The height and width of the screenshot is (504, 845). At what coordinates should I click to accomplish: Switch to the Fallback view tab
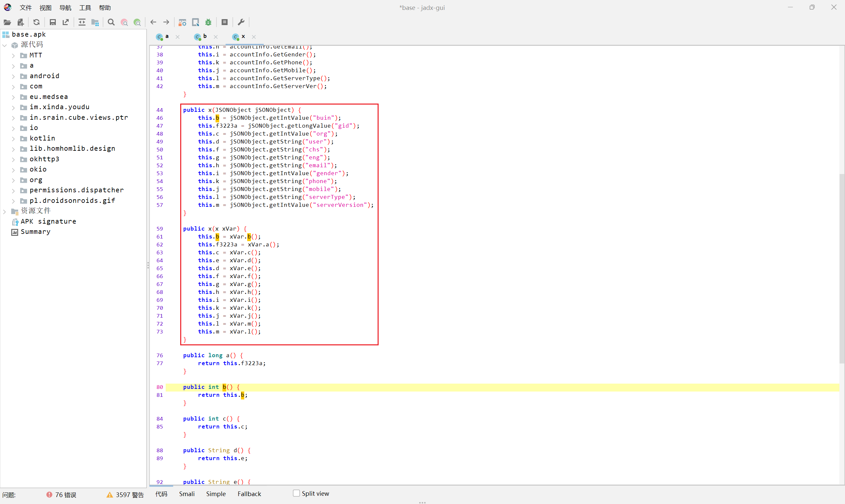[x=249, y=494]
